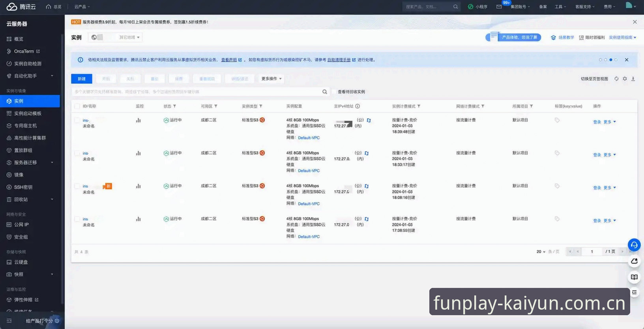The height and width of the screenshot is (329, 644).
Task: Open monitoring chart for second instance
Action: pos(138,153)
